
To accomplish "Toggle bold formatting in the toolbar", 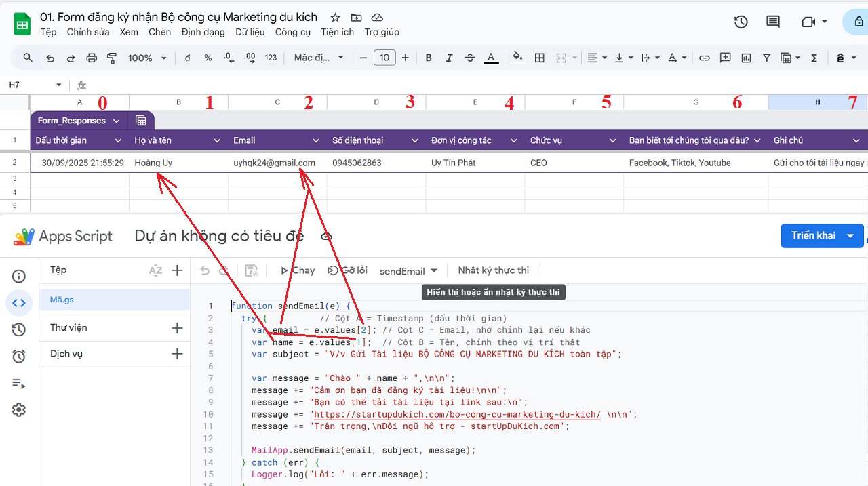I will [x=429, y=58].
